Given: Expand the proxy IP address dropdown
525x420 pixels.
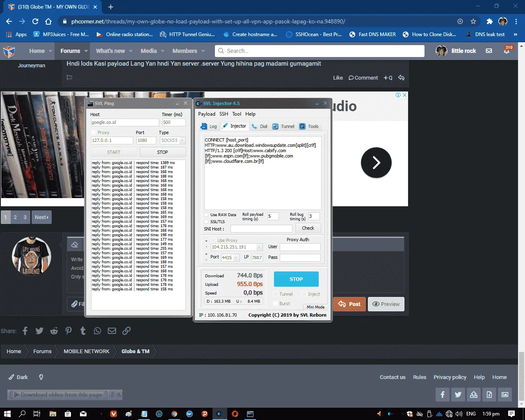Looking at the screenshot, I should coord(259,247).
